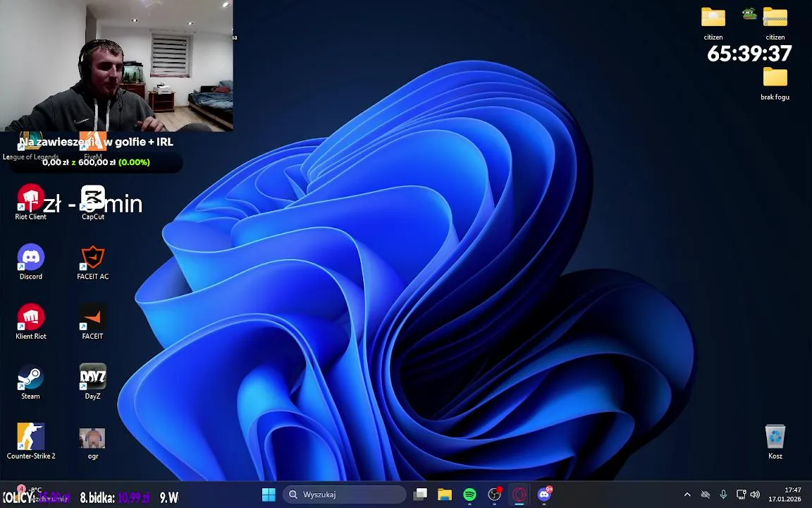Click the microphone tray icon
Image resolution: width=812 pixels, height=508 pixels.
pyautogui.click(x=723, y=495)
